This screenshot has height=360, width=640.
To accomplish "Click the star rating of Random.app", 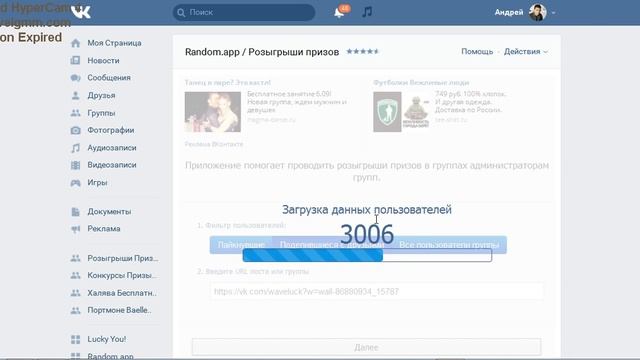I will click(362, 51).
